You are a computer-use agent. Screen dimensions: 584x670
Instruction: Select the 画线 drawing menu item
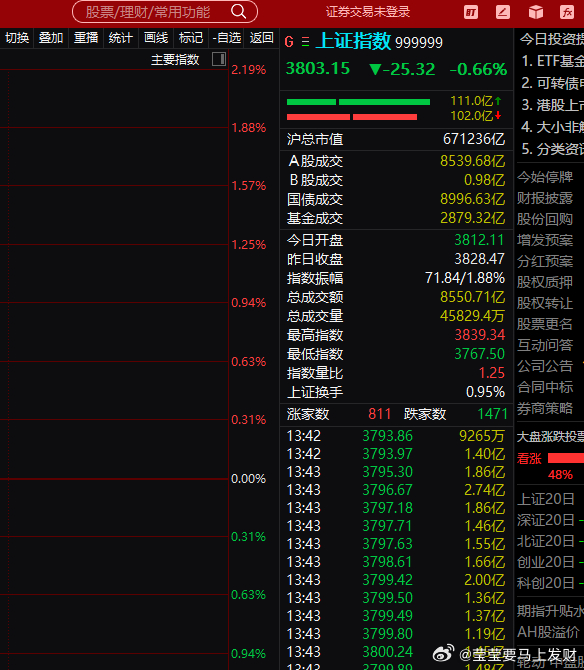156,38
